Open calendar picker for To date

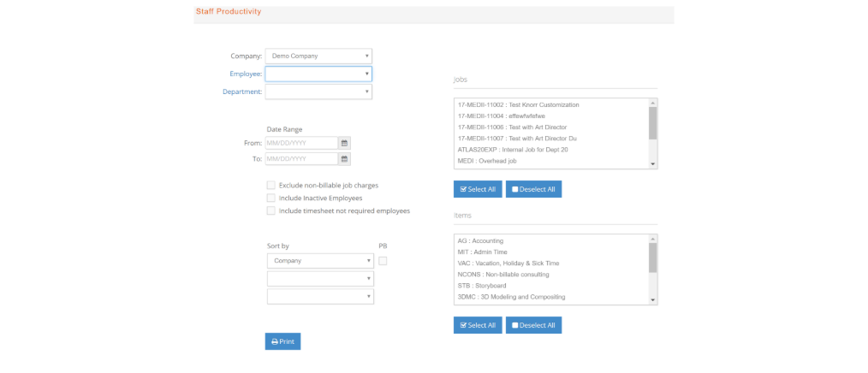point(344,159)
